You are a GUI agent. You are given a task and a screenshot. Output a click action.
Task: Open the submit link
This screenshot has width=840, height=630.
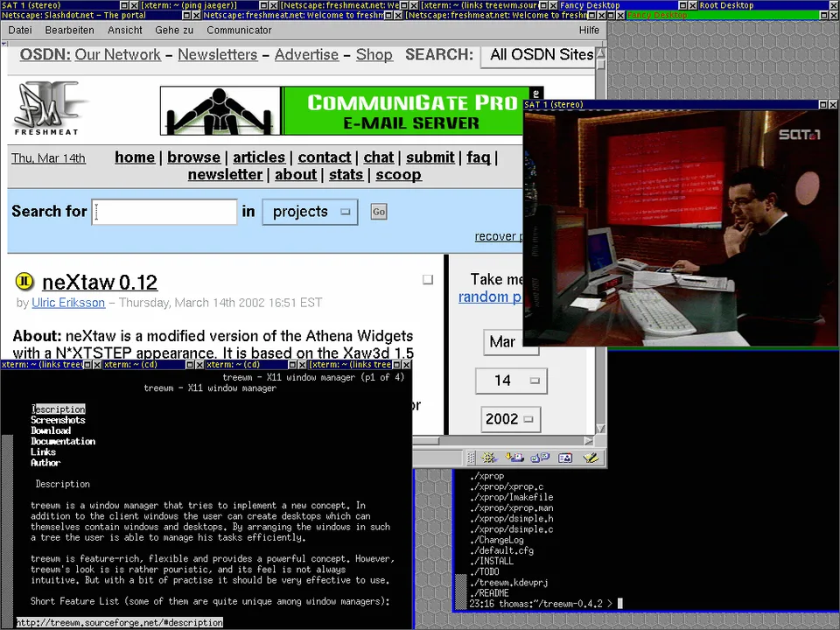tap(430, 157)
